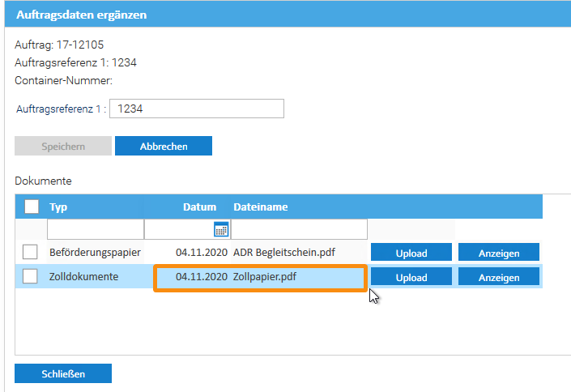This screenshot has width=571, height=392.
Task: Sort by the Dateiname column header
Action: (260, 207)
